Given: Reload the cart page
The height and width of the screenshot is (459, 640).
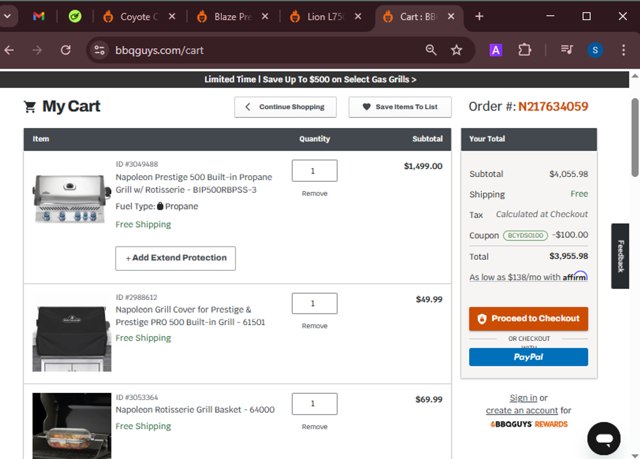Looking at the screenshot, I should pos(66,50).
